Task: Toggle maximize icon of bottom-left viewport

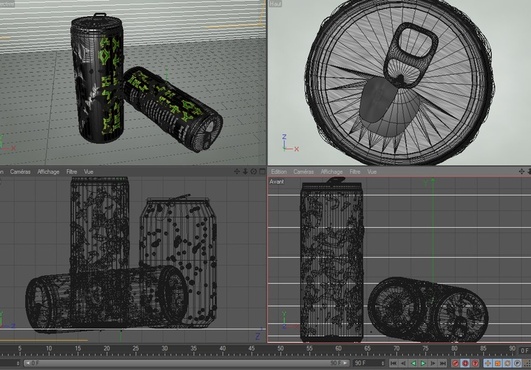Action: (262, 172)
